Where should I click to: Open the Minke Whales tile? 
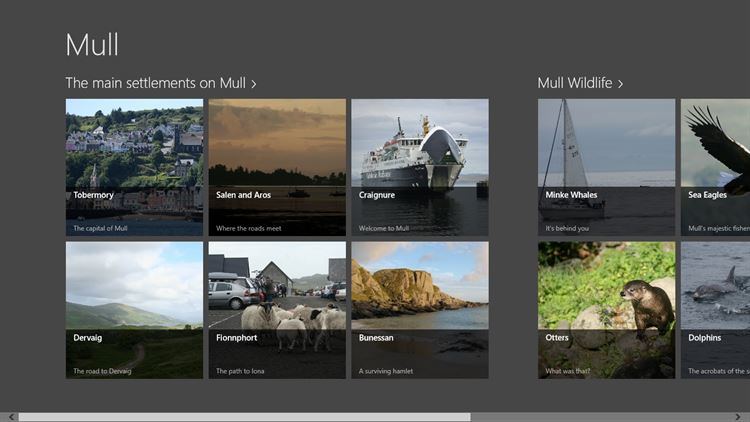point(607,167)
